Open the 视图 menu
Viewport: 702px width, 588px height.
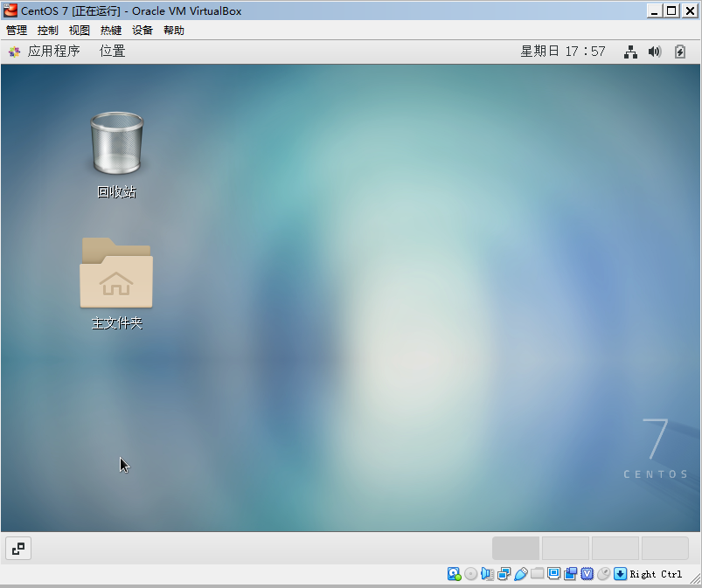pyautogui.click(x=79, y=30)
